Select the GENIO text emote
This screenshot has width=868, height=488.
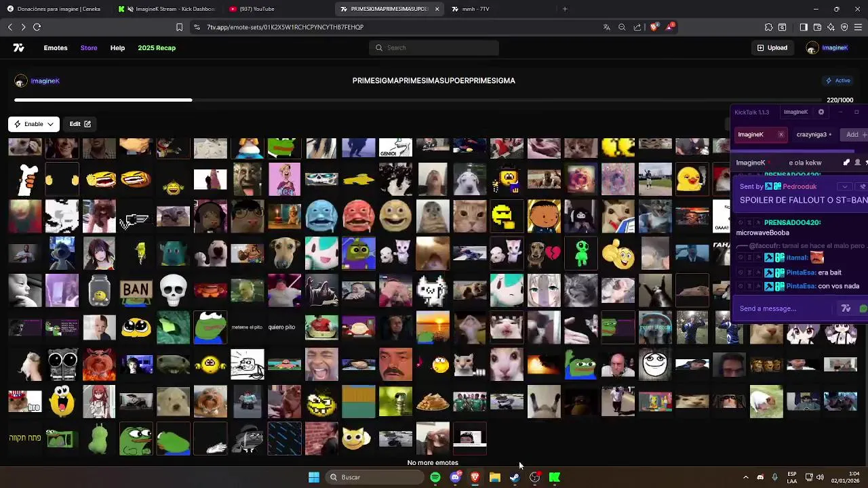click(395, 147)
